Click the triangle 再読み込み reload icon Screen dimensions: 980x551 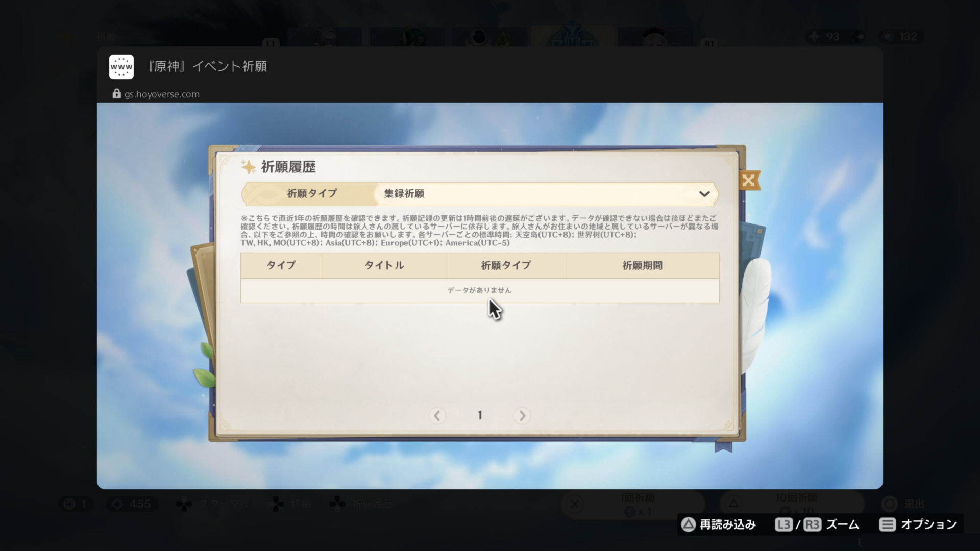pyautogui.click(x=689, y=524)
